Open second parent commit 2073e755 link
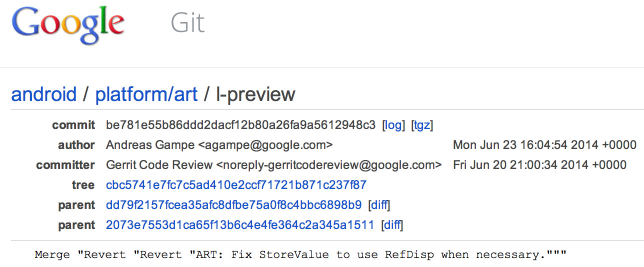644x267 pixels. point(240,225)
